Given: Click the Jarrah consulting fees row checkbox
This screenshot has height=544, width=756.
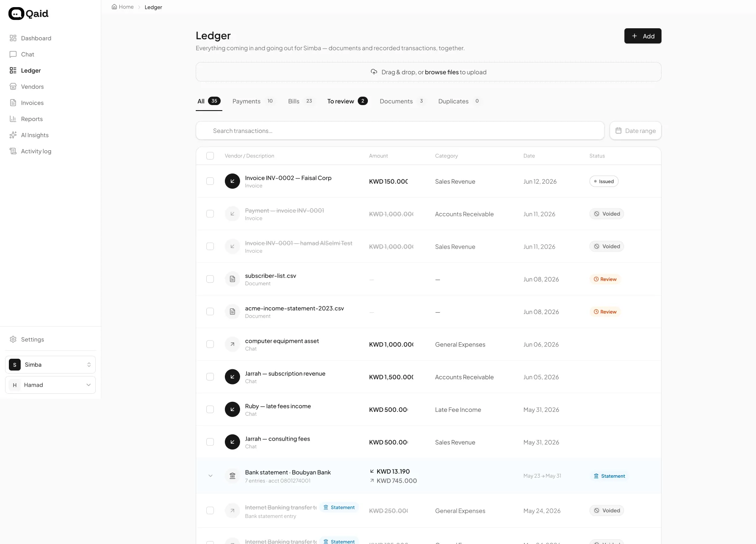Looking at the screenshot, I should point(210,442).
